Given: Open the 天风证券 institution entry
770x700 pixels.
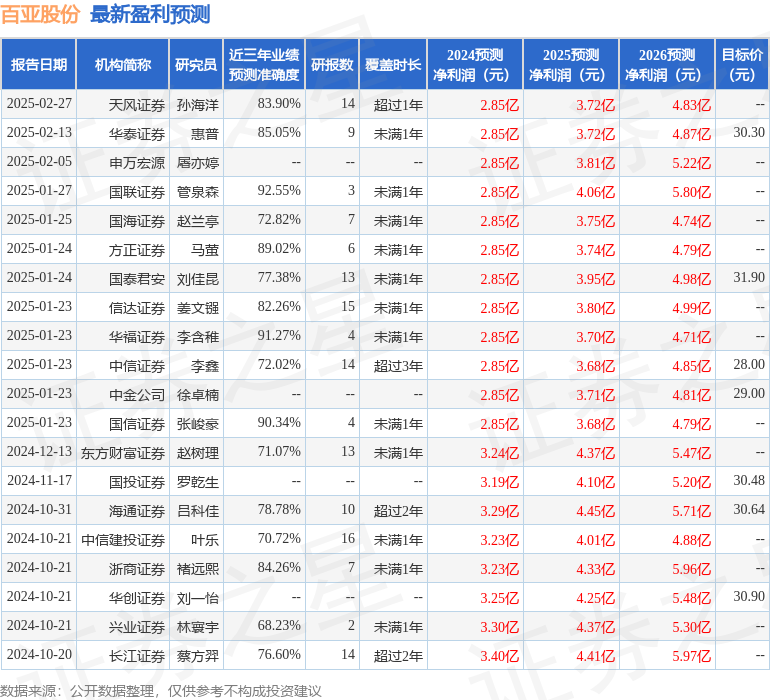Looking at the screenshot, I should 137,104.
